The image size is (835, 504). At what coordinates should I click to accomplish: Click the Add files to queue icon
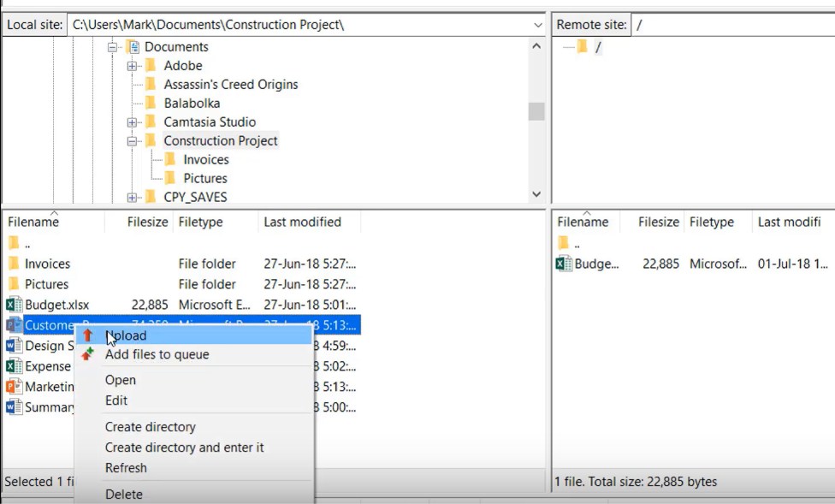[87, 353]
